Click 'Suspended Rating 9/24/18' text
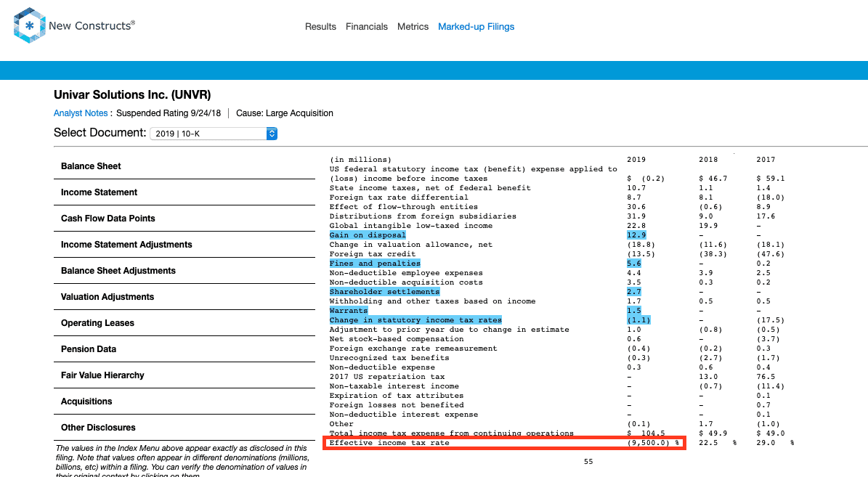868x477 pixels. 169,113
